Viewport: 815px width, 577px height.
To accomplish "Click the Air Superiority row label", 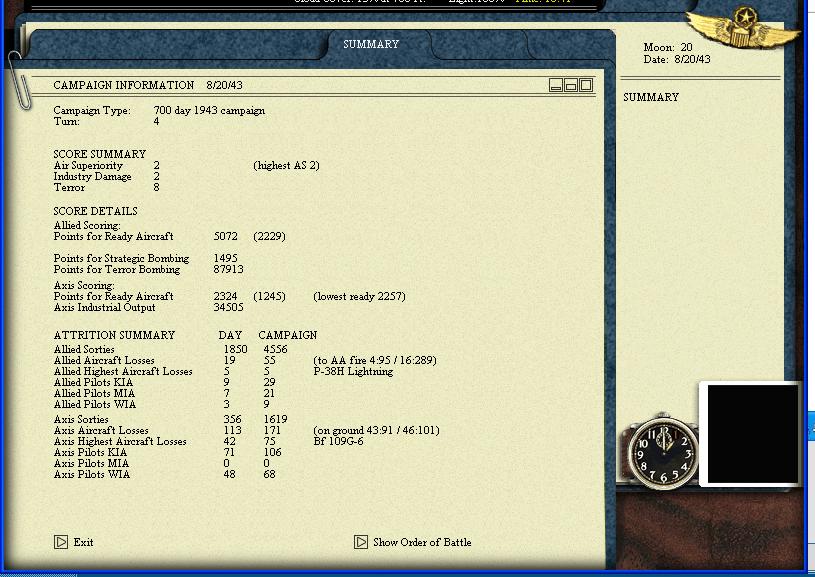I will 88,166.
